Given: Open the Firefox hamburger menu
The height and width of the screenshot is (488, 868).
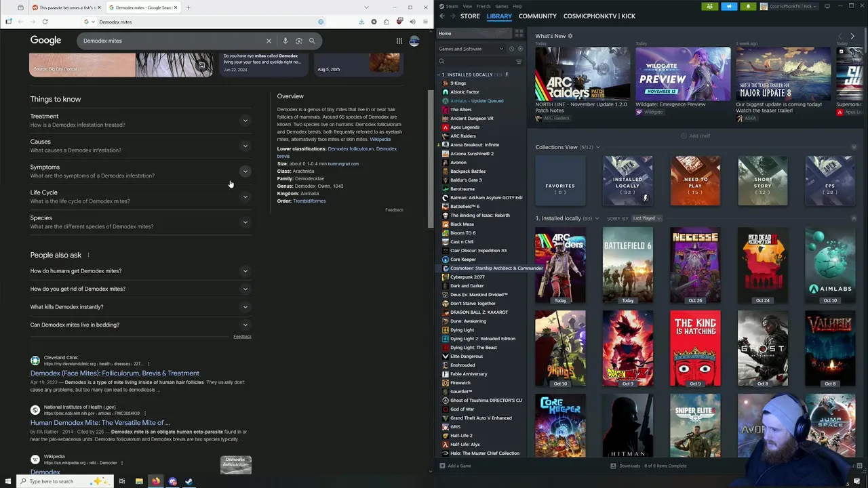Looking at the screenshot, I should pyautogui.click(x=425, y=22).
